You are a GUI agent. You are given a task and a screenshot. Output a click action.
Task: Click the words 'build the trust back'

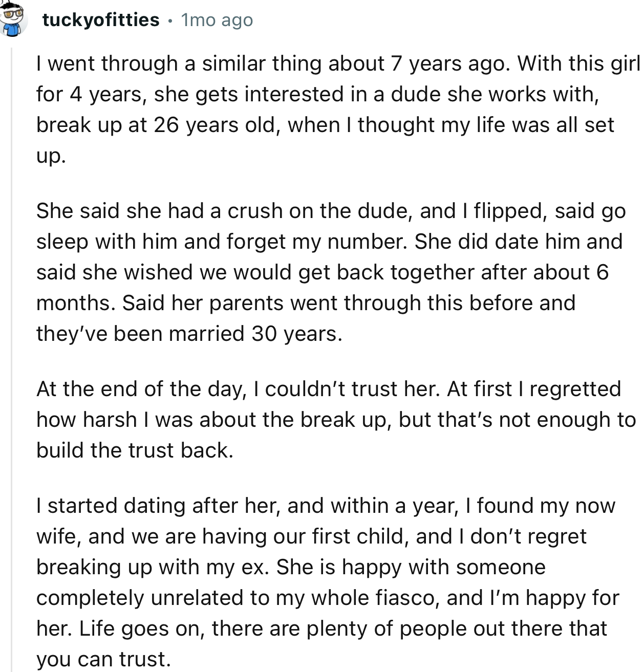click(x=134, y=450)
